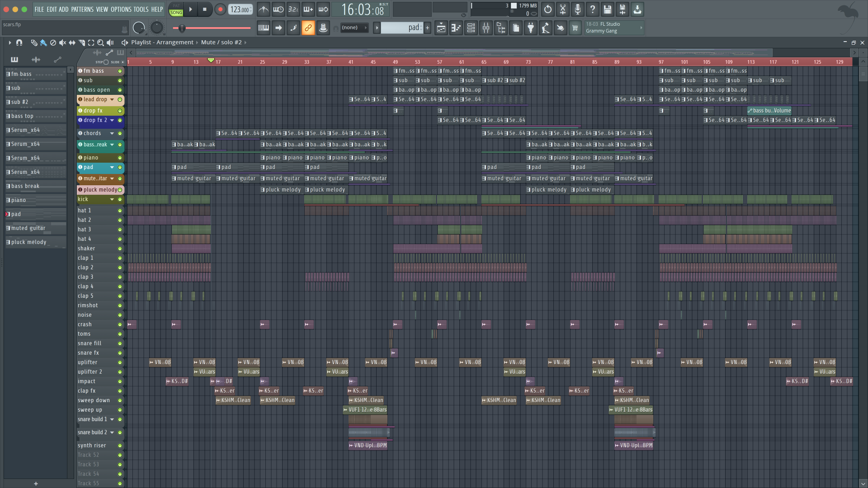
Task: Toggle wait for input to start
Action: pos(278,9)
